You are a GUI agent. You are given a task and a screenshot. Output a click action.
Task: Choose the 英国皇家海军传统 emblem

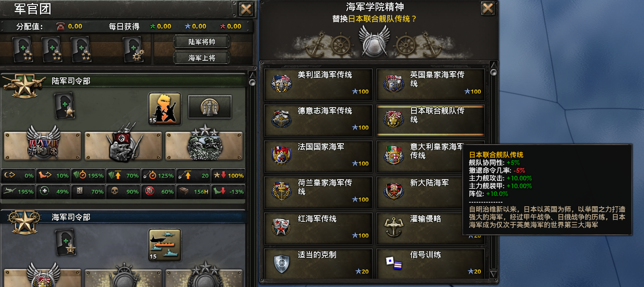coord(394,84)
